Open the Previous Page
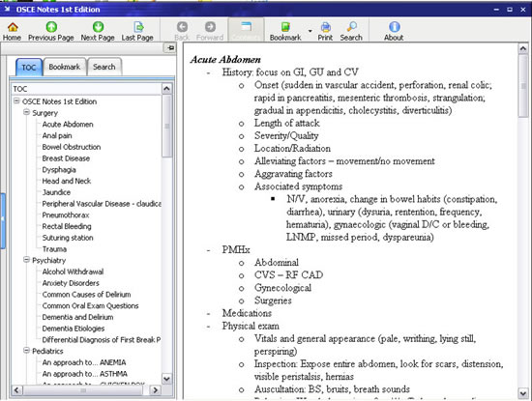Viewport: 532px width, 401px height. point(51,31)
